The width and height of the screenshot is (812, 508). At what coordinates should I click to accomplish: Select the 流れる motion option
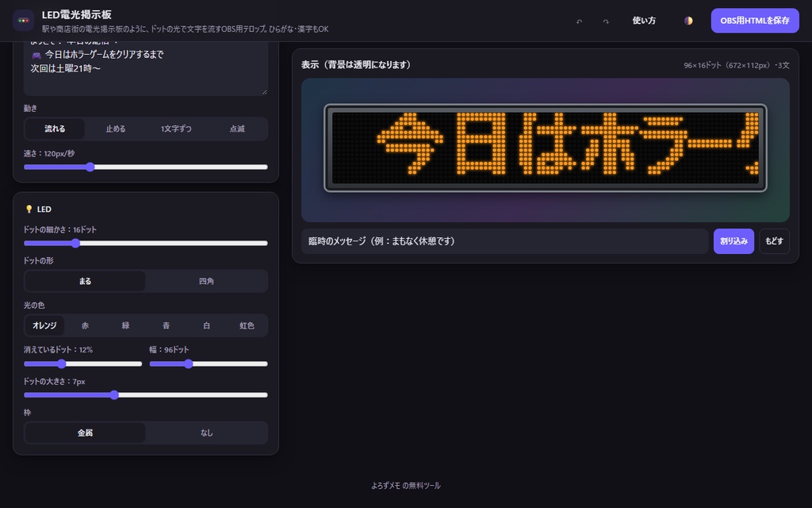click(55, 129)
